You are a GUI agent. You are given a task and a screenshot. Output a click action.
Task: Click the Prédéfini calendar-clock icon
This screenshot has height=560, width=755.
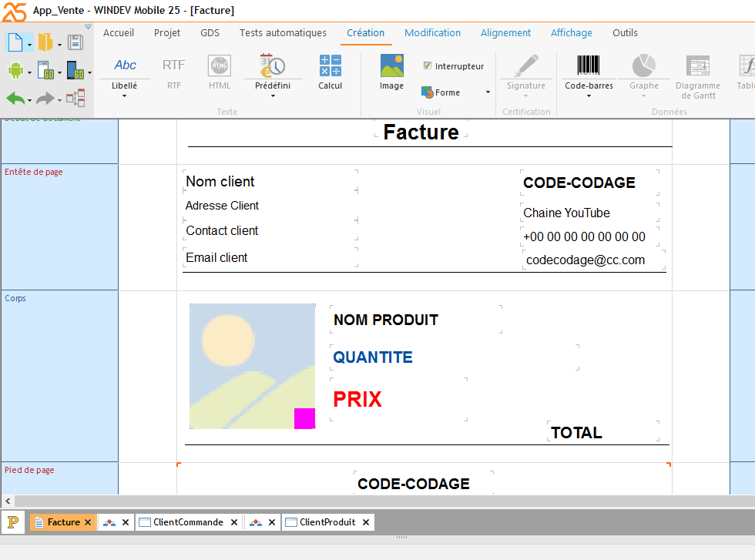(x=273, y=65)
